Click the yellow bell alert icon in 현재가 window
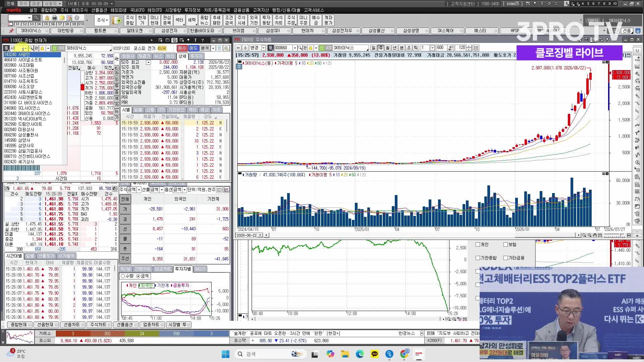The height and width of the screenshot is (362, 644). 42,48
